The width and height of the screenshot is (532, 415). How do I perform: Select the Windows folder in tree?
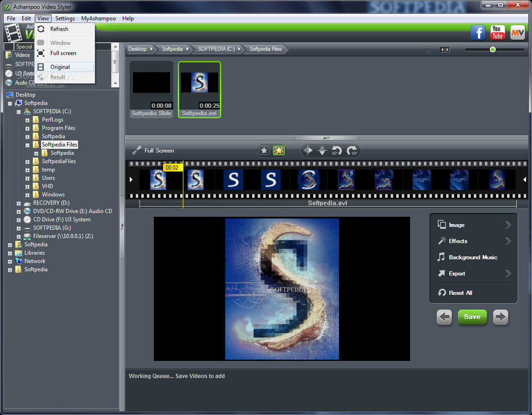point(53,195)
